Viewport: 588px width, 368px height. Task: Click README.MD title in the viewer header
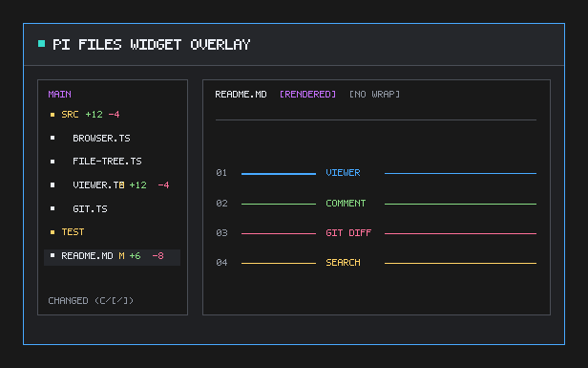pyautogui.click(x=241, y=95)
